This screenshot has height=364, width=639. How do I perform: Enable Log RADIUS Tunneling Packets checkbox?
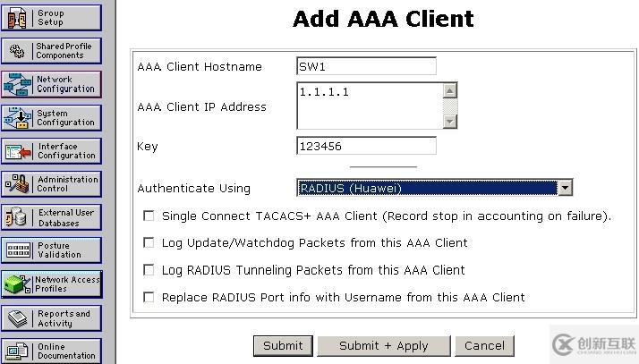pyautogui.click(x=149, y=269)
